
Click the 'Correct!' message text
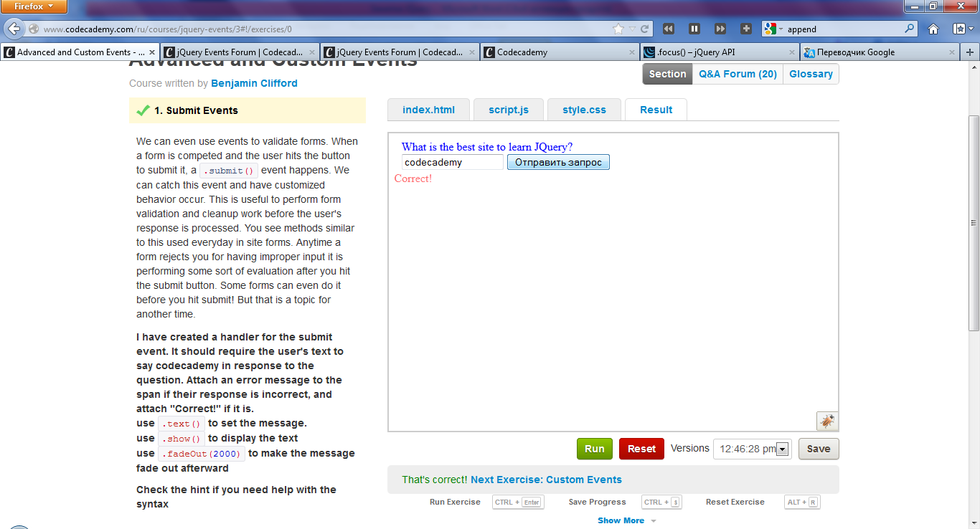pyautogui.click(x=413, y=178)
